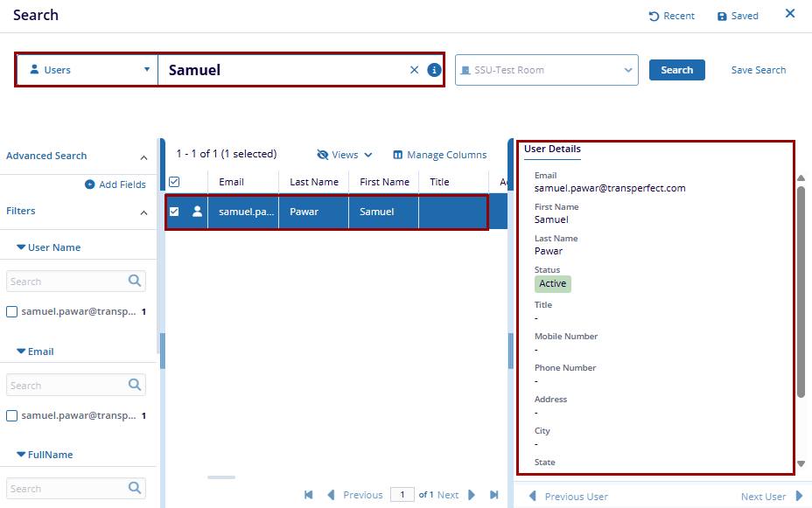Open Saved searches
The image size is (812, 508).
(x=738, y=16)
